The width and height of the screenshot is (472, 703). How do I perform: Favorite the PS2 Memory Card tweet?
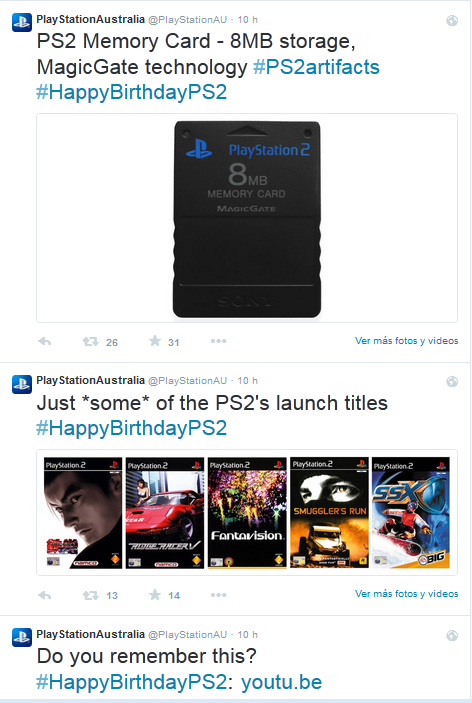[x=155, y=341]
